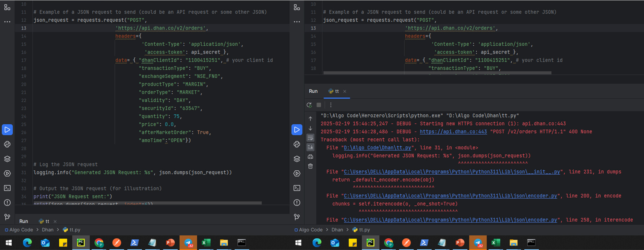Screen dimensions: 644x250
Task: Click the Rerun 'tt' icon in Run toolbar
Action: click(x=309, y=105)
